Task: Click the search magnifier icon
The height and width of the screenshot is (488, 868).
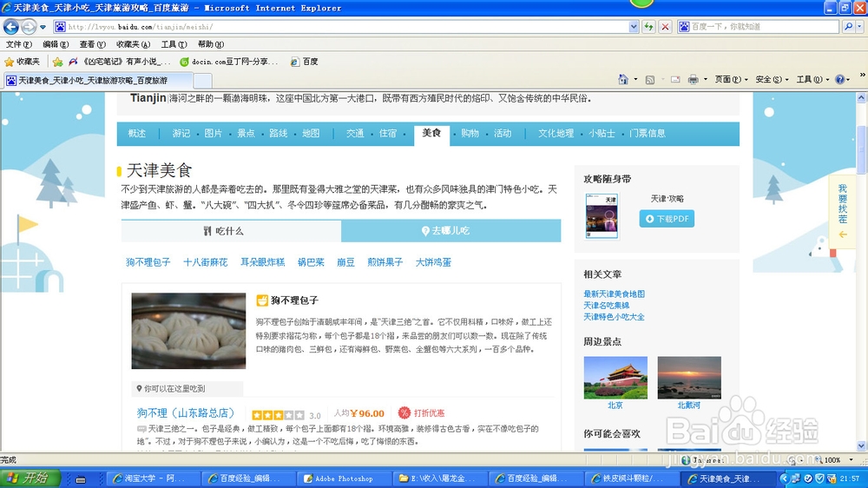Action: pyautogui.click(x=848, y=27)
